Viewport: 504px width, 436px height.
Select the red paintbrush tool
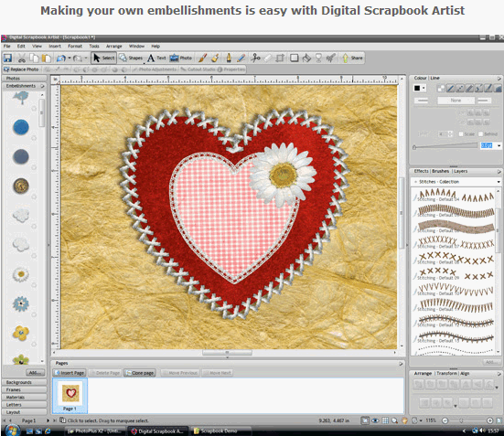[202, 58]
